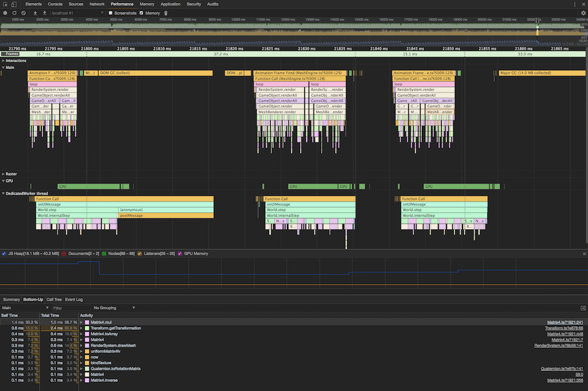
Task: Expand the Raster track
Action: point(3,174)
